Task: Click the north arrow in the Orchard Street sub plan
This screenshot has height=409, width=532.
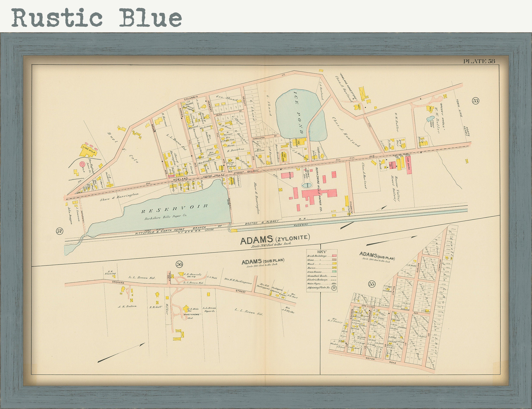Action: click(x=122, y=352)
